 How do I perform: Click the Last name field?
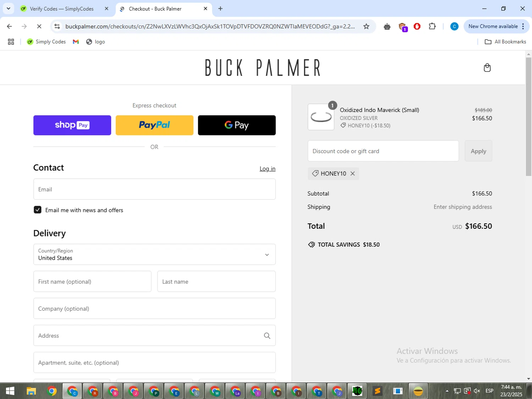click(216, 282)
